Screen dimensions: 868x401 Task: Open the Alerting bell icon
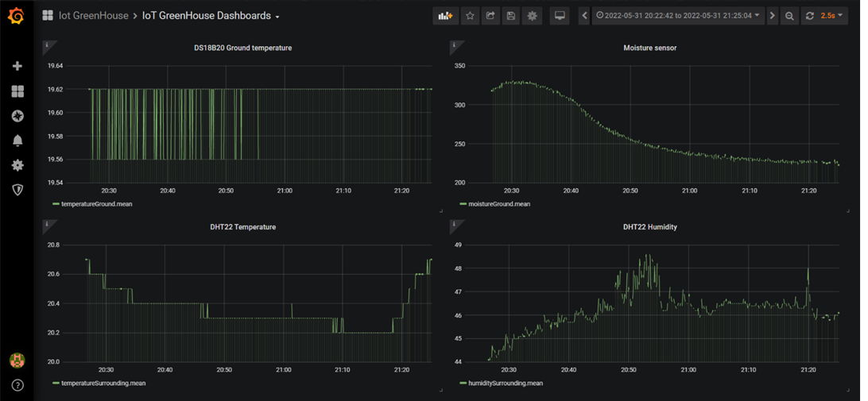point(17,141)
